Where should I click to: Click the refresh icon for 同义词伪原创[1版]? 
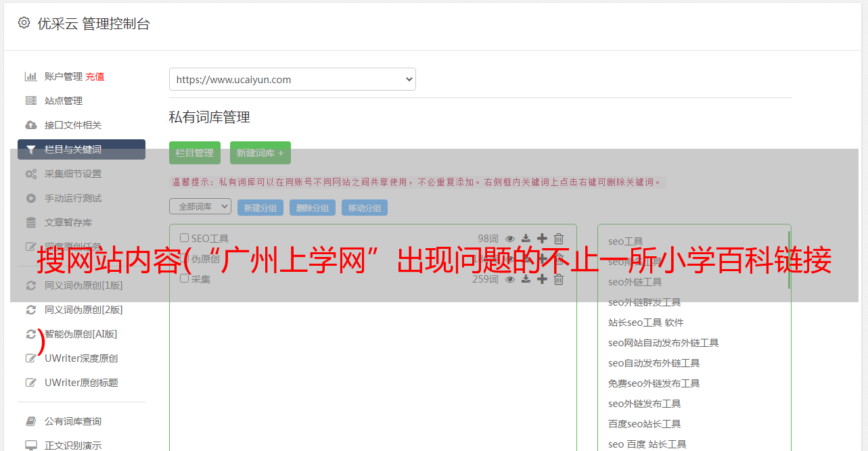coord(30,285)
